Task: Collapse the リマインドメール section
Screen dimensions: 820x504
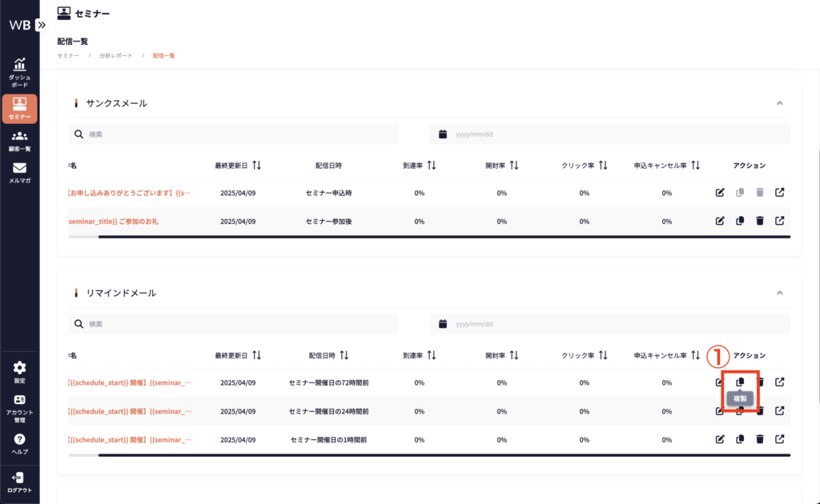Action: 779,293
